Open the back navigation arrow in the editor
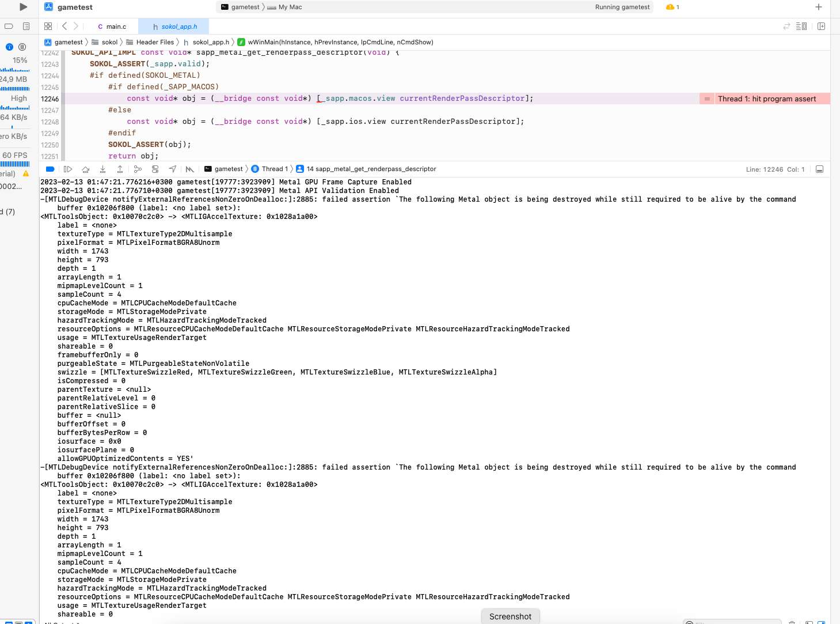Image resolution: width=840 pixels, height=624 pixels. (63, 26)
